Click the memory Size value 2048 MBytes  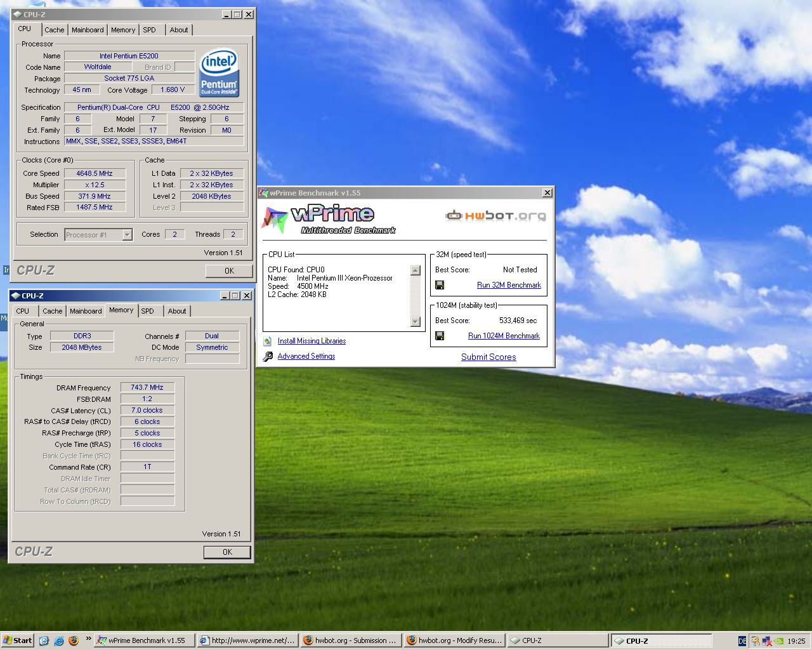[82, 347]
